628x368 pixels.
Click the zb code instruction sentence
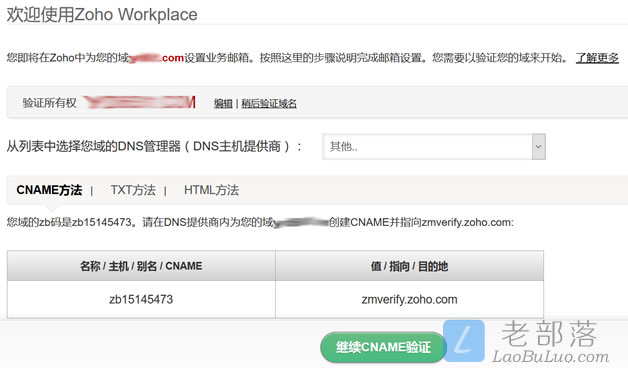pos(260,222)
